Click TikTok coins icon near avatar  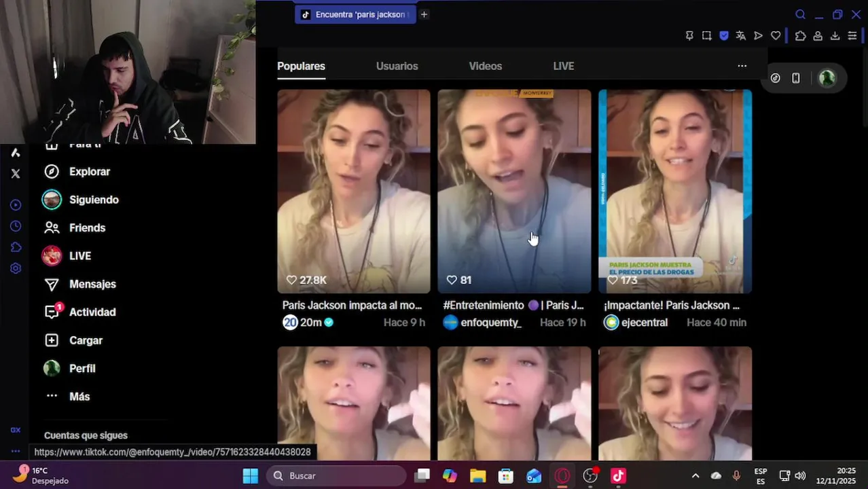point(775,78)
